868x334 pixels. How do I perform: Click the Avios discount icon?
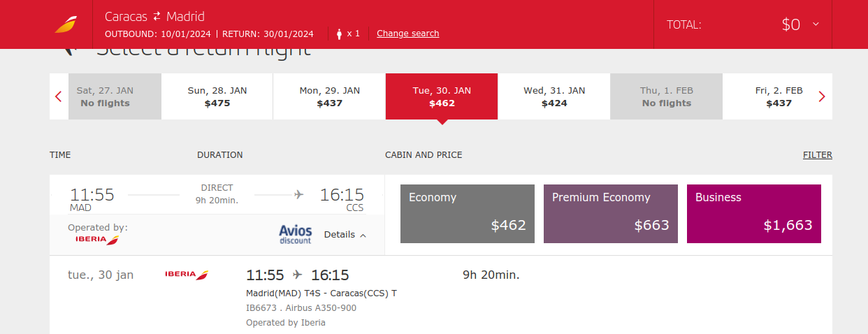click(x=295, y=234)
